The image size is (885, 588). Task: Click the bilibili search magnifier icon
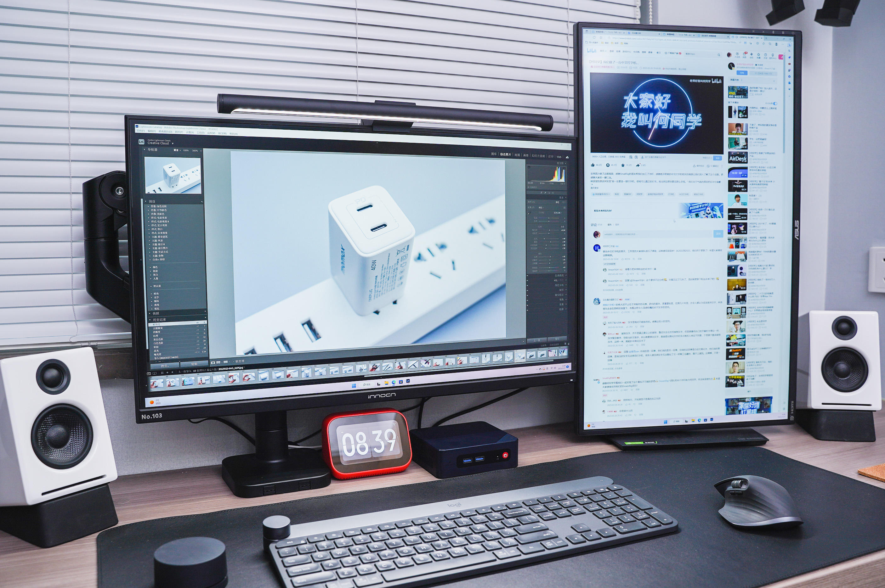click(719, 55)
